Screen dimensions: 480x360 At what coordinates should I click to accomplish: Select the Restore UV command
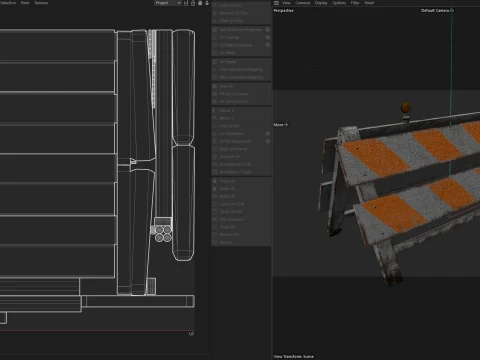point(241,234)
